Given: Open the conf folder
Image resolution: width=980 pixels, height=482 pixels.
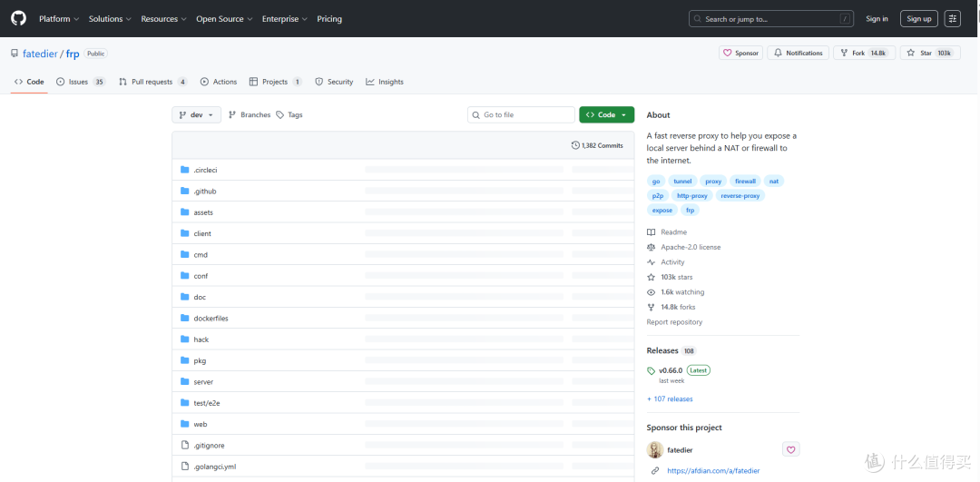Looking at the screenshot, I should point(201,276).
